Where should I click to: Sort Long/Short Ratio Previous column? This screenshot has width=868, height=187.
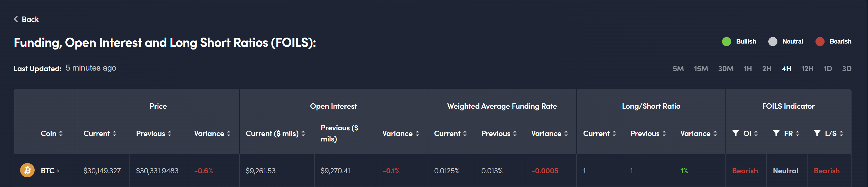click(x=664, y=134)
